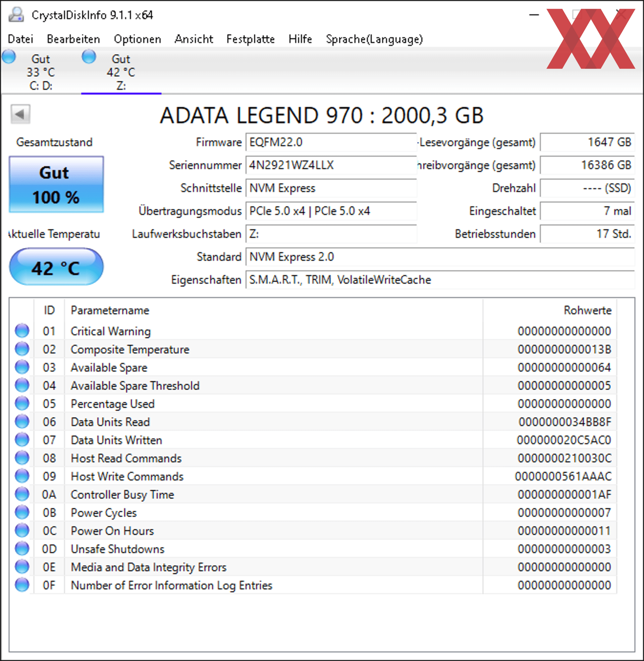This screenshot has width=644, height=661.
Task: Click status orb of Data Units Written row
Action: point(22,440)
